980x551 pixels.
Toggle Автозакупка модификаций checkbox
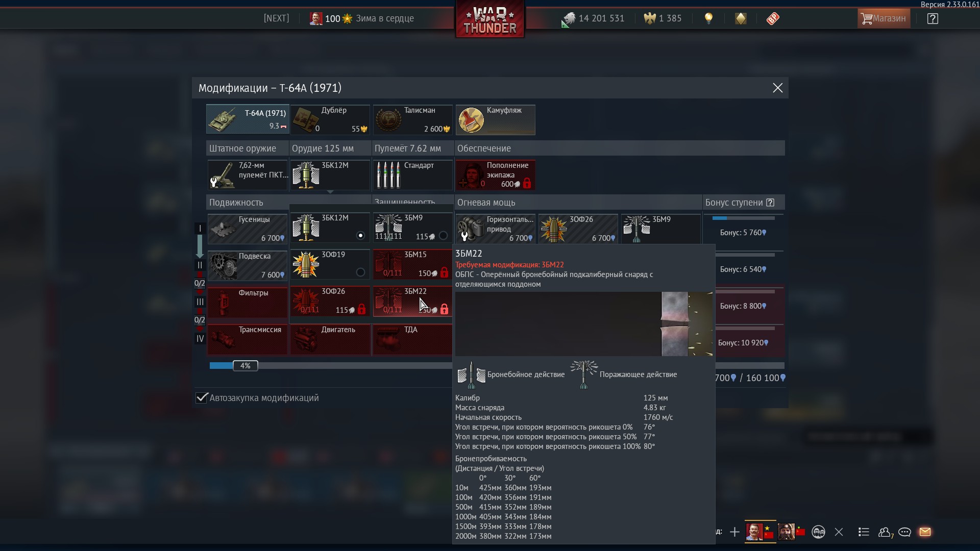pos(202,397)
